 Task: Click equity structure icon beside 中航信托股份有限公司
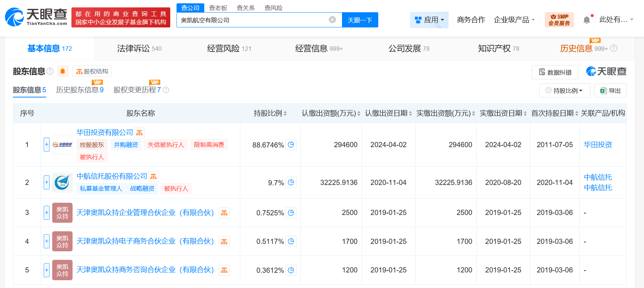pyautogui.click(x=154, y=176)
